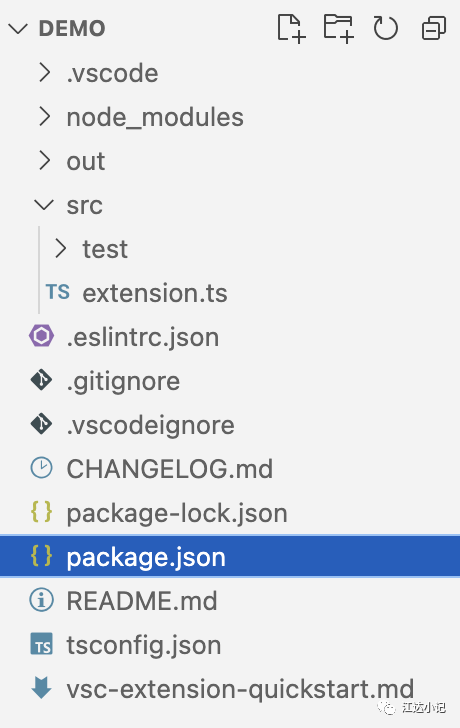
Task: Expand the out folder chevron
Action: (45, 161)
